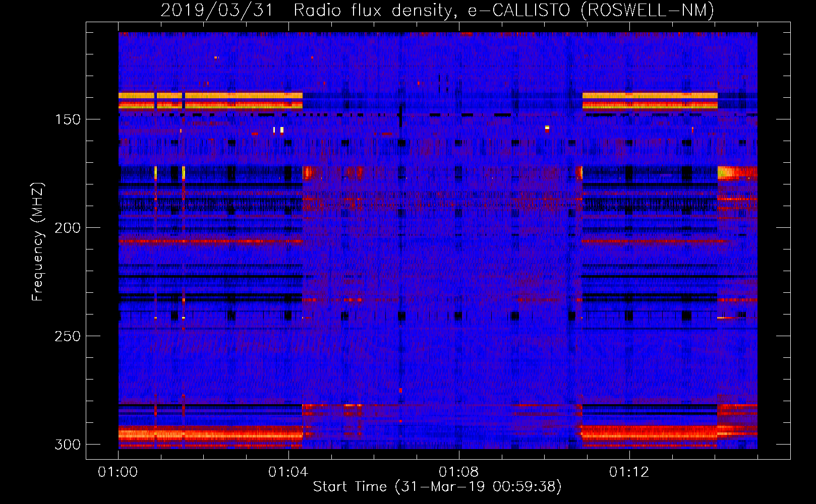Click the 200 frequency tick label
Image resolution: width=816 pixels, height=504 pixels.
click(68, 228)
